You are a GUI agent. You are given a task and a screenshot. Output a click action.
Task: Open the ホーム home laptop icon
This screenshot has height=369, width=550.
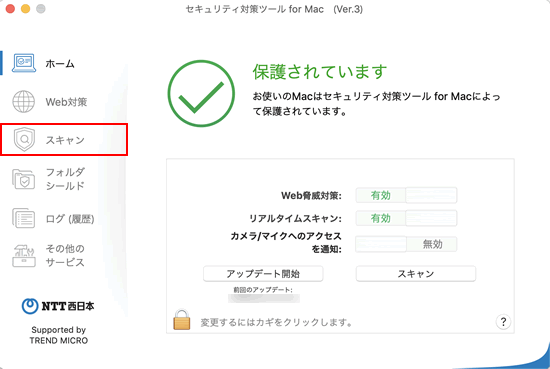24,63
